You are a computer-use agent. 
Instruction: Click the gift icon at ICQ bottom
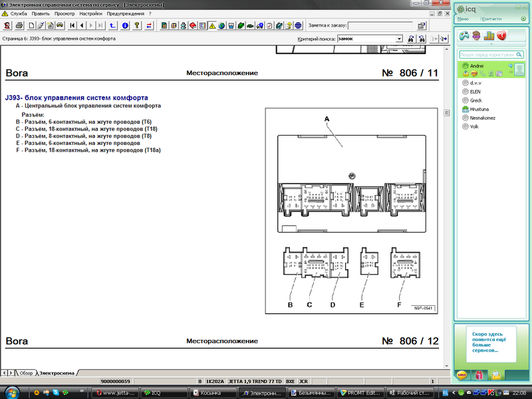[x=479, y=375]
